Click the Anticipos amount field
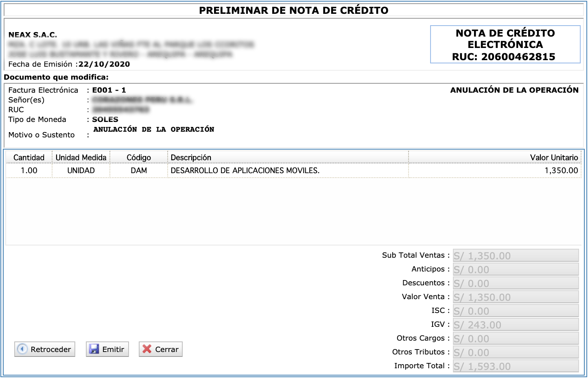588x378 pixels. [x=516, y=269]
